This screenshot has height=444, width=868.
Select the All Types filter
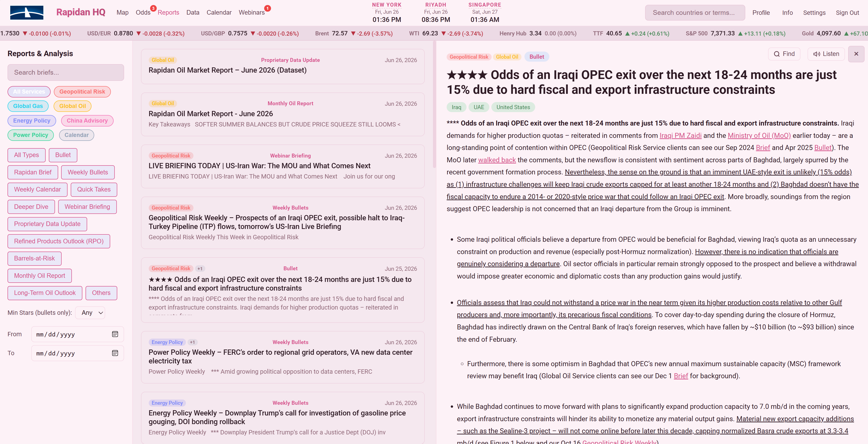tap(26, 155)
